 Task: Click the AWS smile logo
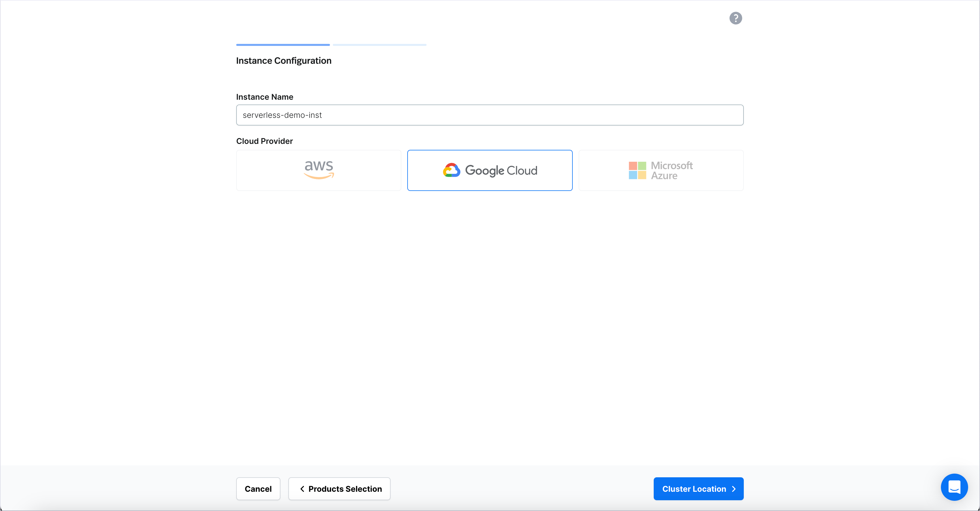[319, 170]
